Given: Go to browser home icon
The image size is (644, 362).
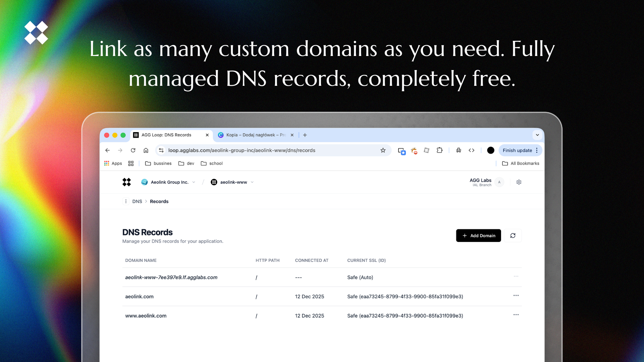Looking at the screenshot, I should (x=146, y=150).
